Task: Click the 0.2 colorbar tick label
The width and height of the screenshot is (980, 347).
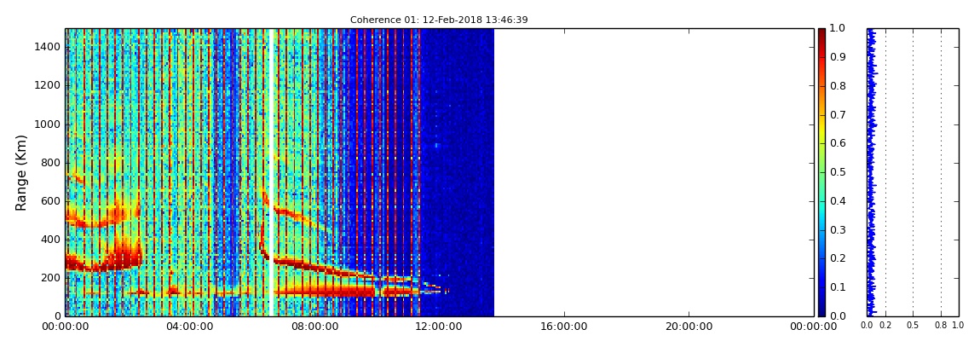Action: pyautogui.click(x=836, y=258)
